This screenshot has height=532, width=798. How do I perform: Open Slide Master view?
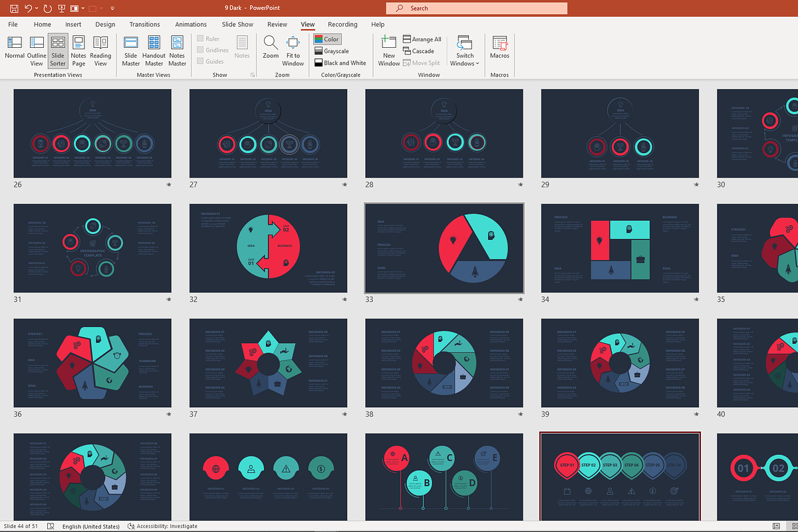pyautogui.click(x=131, y=50)
